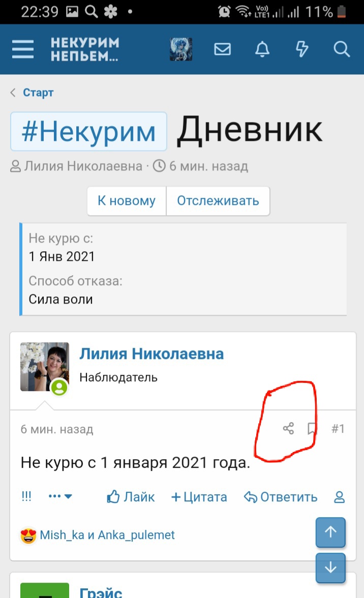
Task: Click the Отслеживать watch button
Action: click(x=218, y=201)
